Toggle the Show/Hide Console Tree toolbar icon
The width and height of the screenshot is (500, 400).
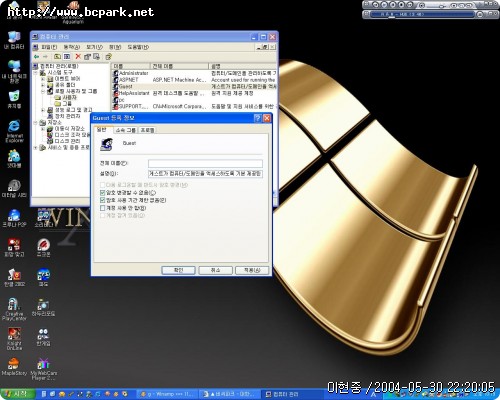[67, 57]
